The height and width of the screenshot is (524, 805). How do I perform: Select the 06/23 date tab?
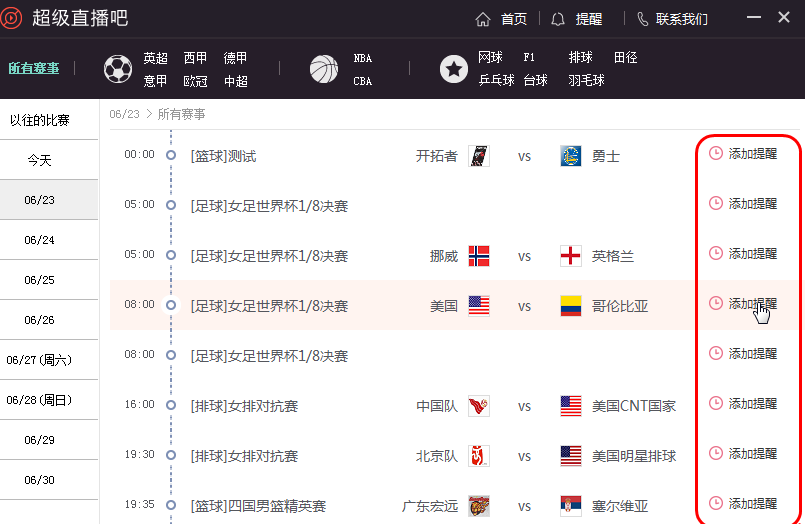coord(49,200)
